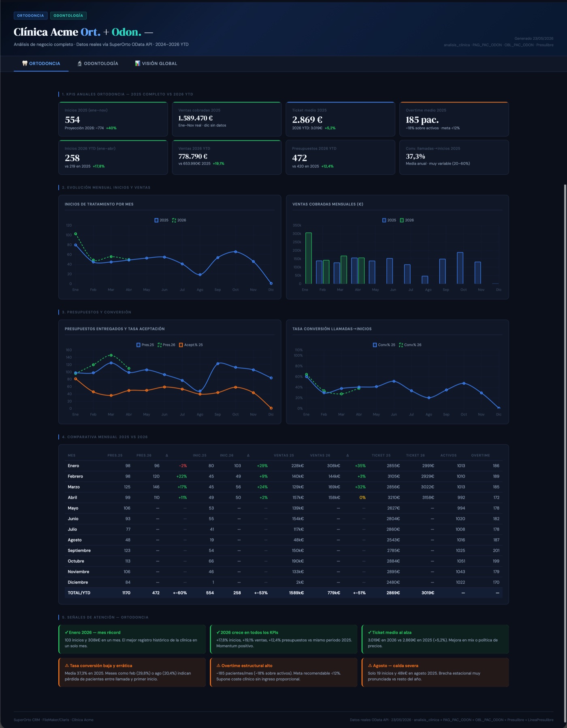Click the PRES.25 column header
The width and height of the screenshot is (567, 728).
pos(115,455)
